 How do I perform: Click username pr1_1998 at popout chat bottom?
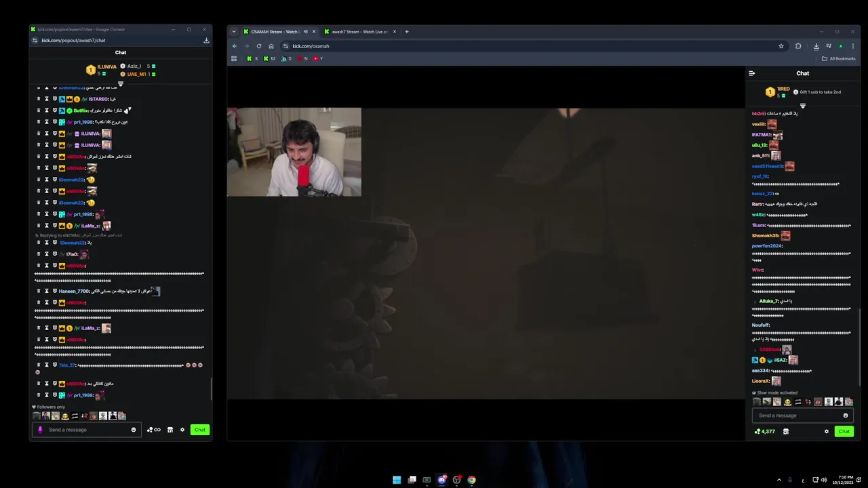coord(83,395)
